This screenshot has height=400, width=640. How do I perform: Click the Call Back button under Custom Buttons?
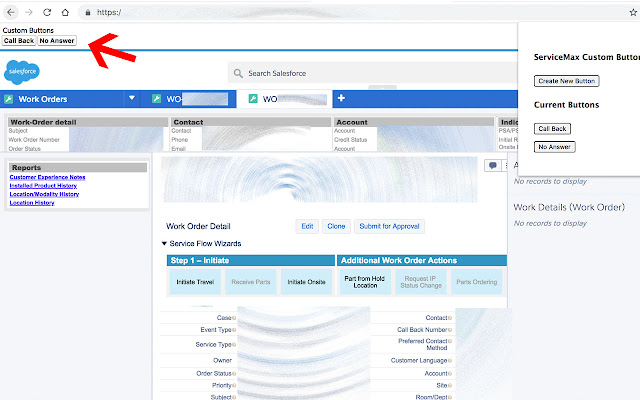pos(19,40)
